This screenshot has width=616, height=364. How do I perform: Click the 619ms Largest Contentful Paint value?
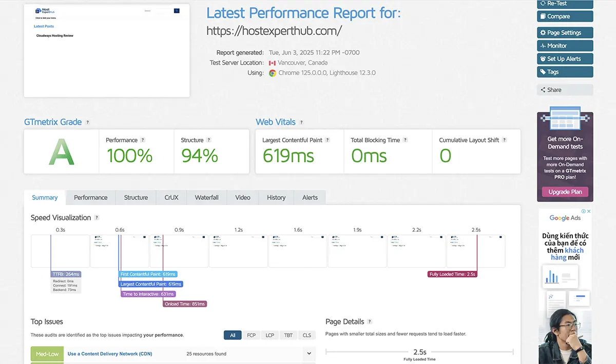tap(288, 156)
